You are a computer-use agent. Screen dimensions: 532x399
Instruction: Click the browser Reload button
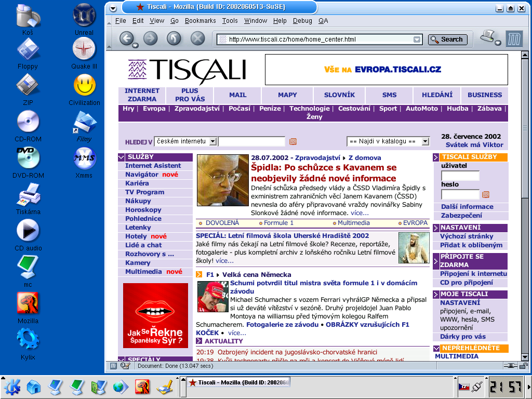click(x=174, y=38)
